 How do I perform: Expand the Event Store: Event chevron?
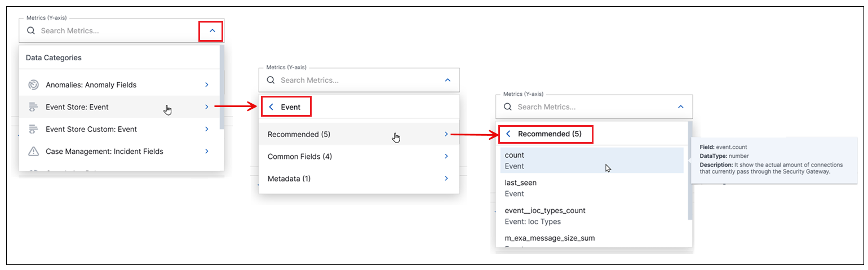coord(207,107)
